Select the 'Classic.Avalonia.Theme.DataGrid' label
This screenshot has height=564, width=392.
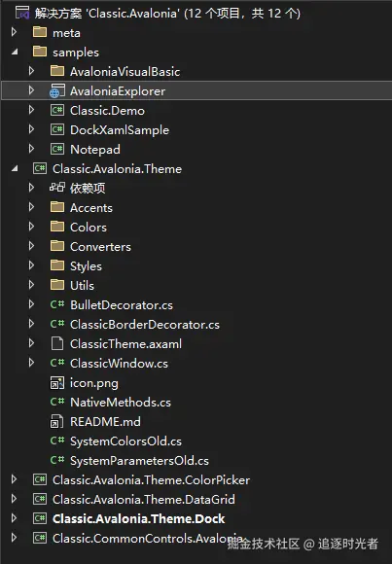[x=144, y=499]
